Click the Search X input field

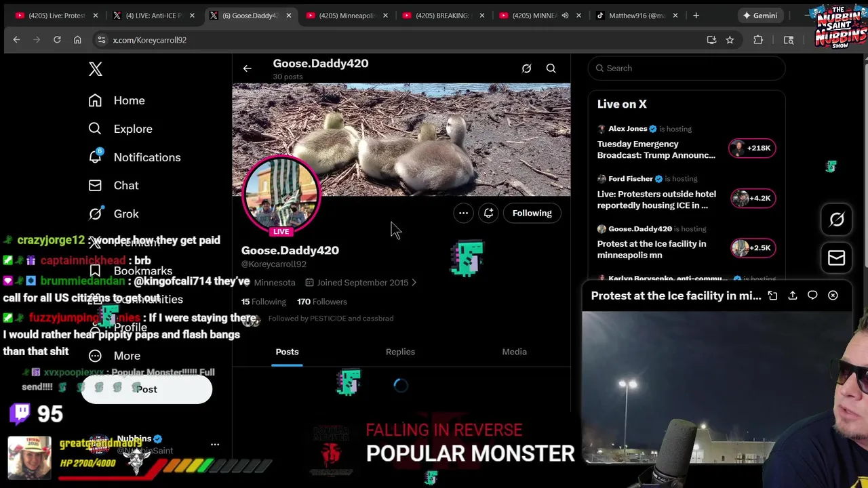[686, 68]
